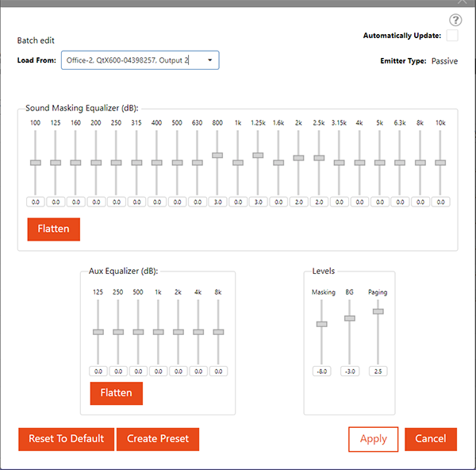Screen dimensions: 476x470
Task: Click the Aux 125 value box
Action: pos(98,372)
